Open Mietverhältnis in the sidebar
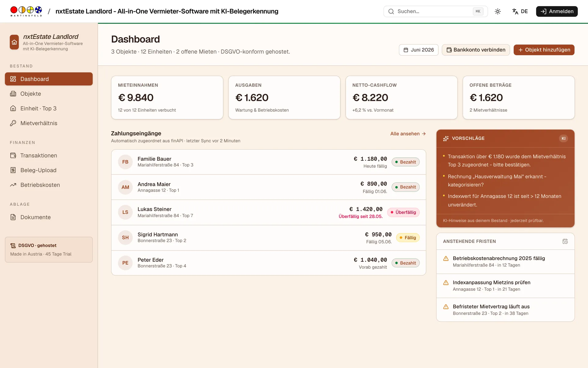This screenshot has height=368, width=588. 49,123
